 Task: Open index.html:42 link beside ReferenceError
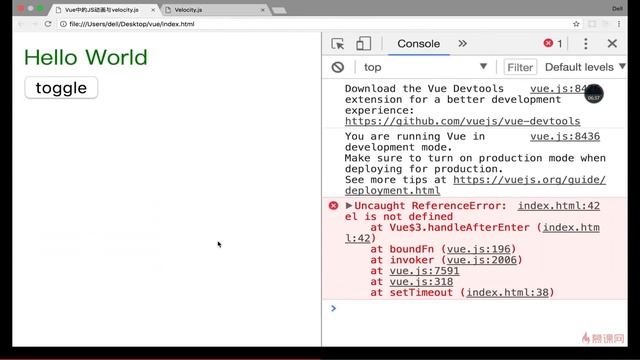tap(559, 206)
